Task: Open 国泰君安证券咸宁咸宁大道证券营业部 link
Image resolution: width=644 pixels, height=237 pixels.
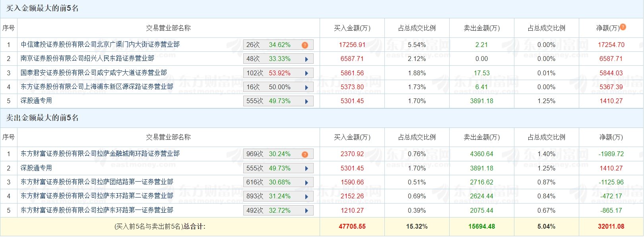Action: (94, 72)
